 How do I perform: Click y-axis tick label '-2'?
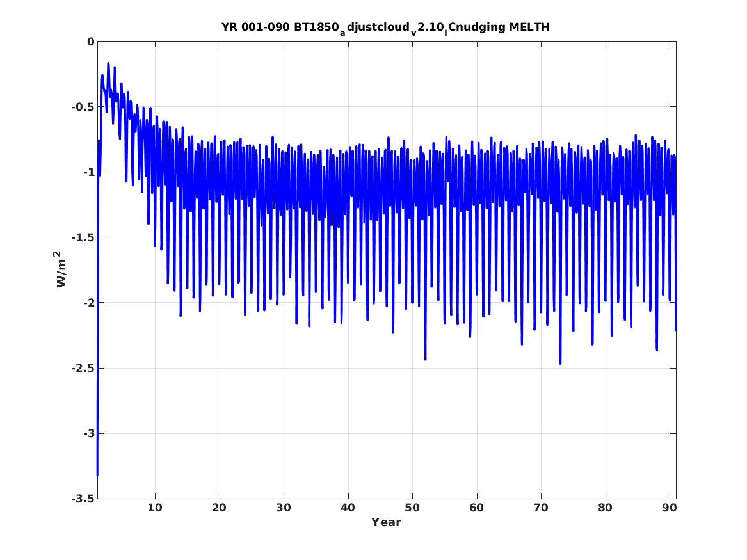pos(89,303)
